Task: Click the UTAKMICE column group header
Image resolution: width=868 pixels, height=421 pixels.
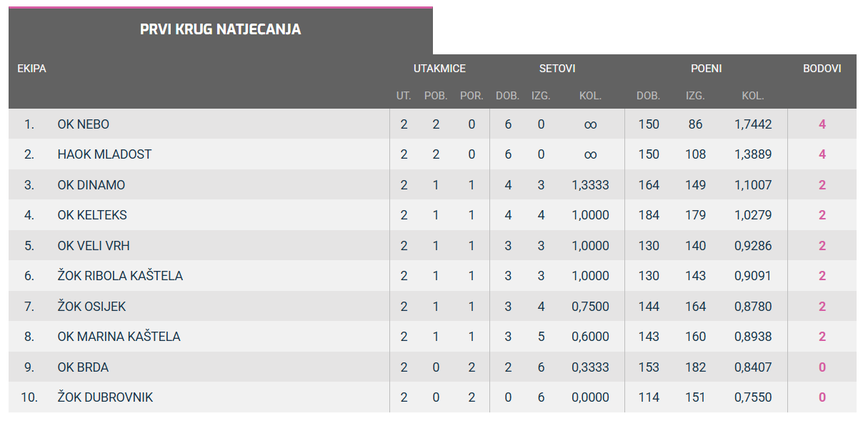Action: point(439,69)
